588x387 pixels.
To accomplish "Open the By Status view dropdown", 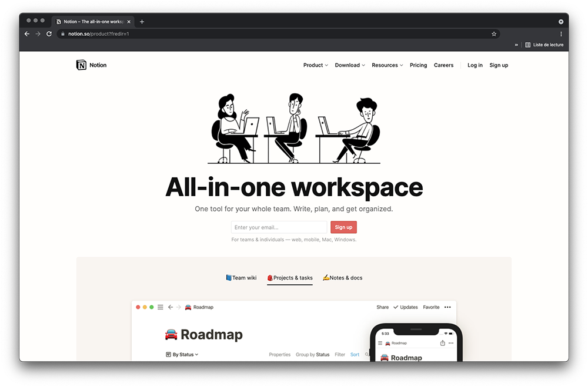I will coord(182,354).
